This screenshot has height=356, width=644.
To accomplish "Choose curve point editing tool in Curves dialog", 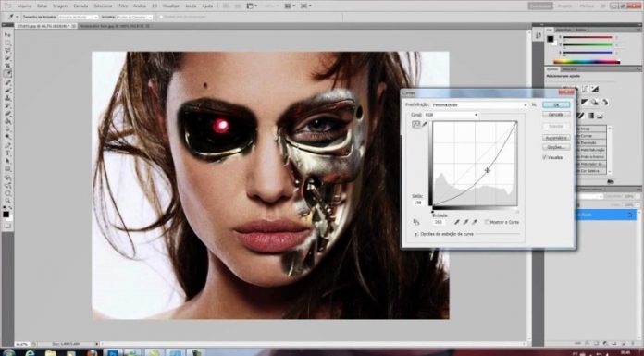I will [x=416, y=125].
